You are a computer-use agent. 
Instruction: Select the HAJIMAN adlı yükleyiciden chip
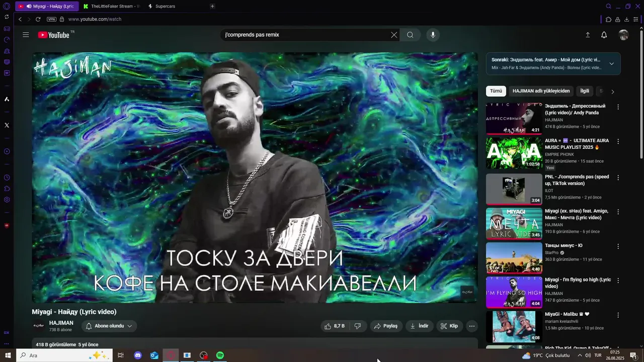(x=541, y=91)
